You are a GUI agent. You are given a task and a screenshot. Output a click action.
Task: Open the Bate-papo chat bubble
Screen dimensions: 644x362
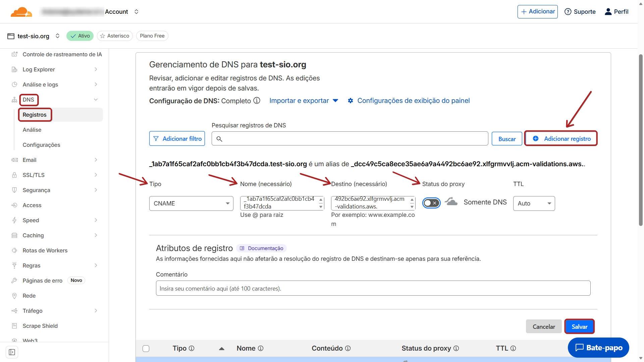click(598, 348)
